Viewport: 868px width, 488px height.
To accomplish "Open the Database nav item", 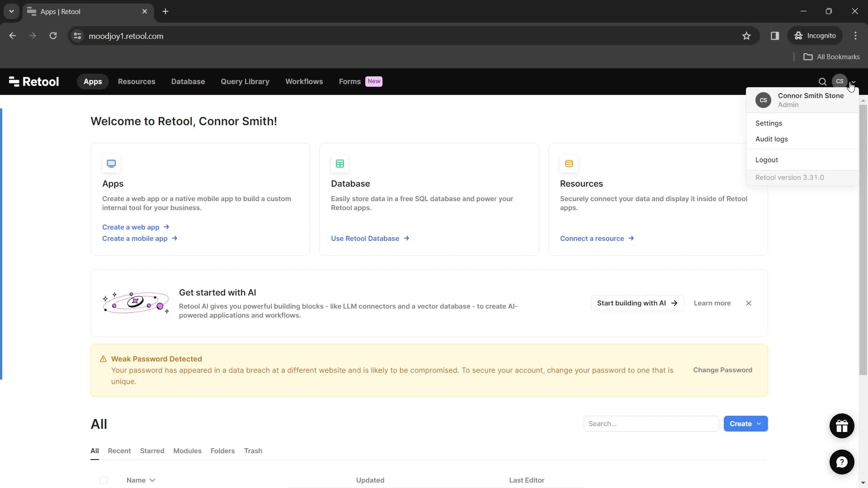I will (x=188, y=81).
